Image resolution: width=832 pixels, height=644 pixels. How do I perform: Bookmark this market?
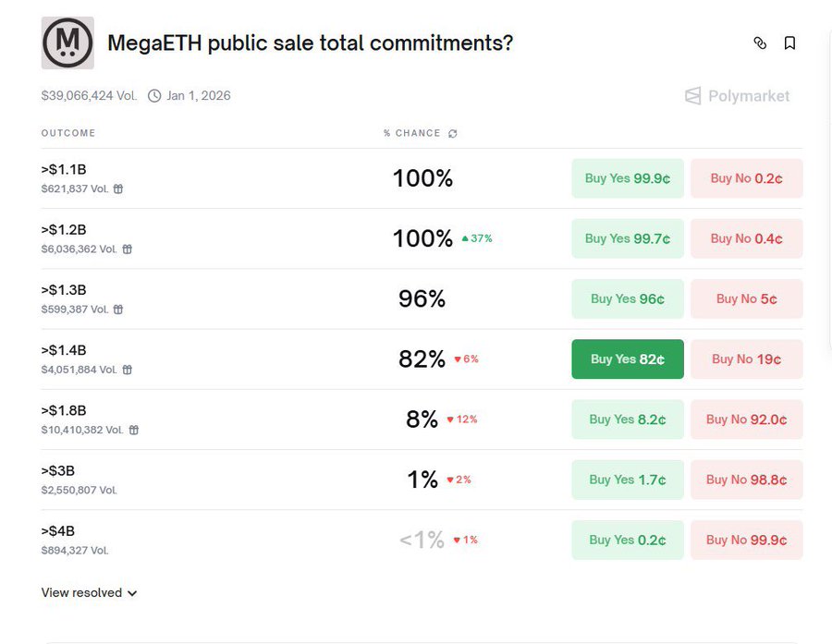(x=790, y=43)
